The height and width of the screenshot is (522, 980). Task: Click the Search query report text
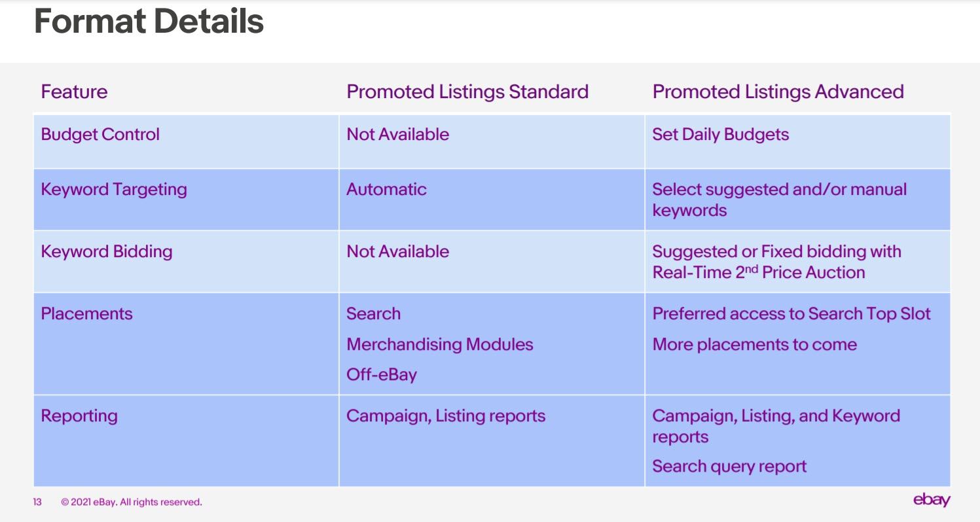click(x=729, y=466)
